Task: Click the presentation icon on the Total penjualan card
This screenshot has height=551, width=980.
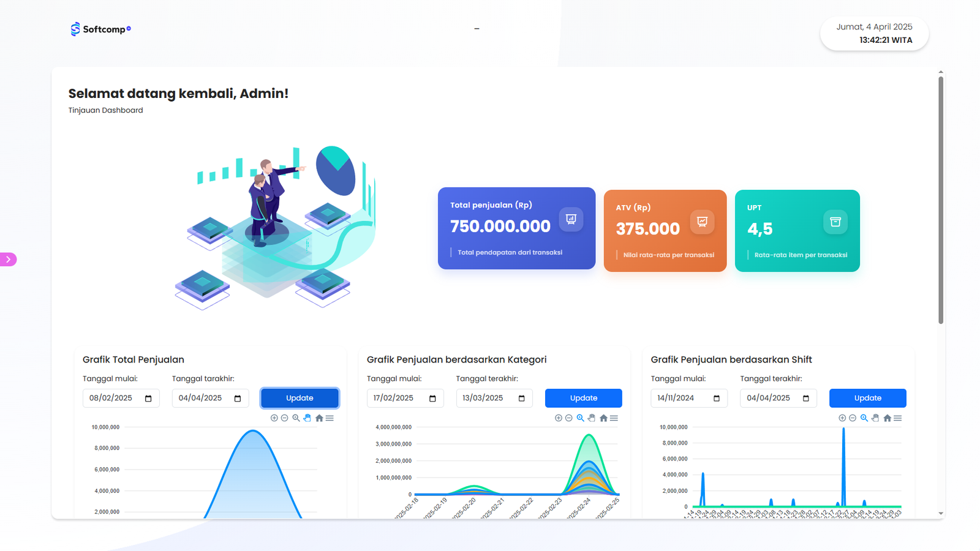Action: [571, 219]
